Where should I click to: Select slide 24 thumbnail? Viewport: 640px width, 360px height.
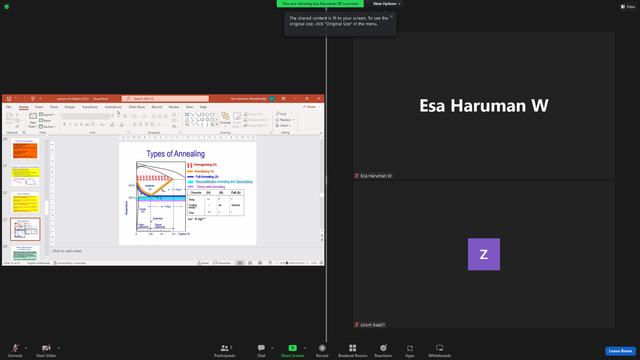coord(25,253)
